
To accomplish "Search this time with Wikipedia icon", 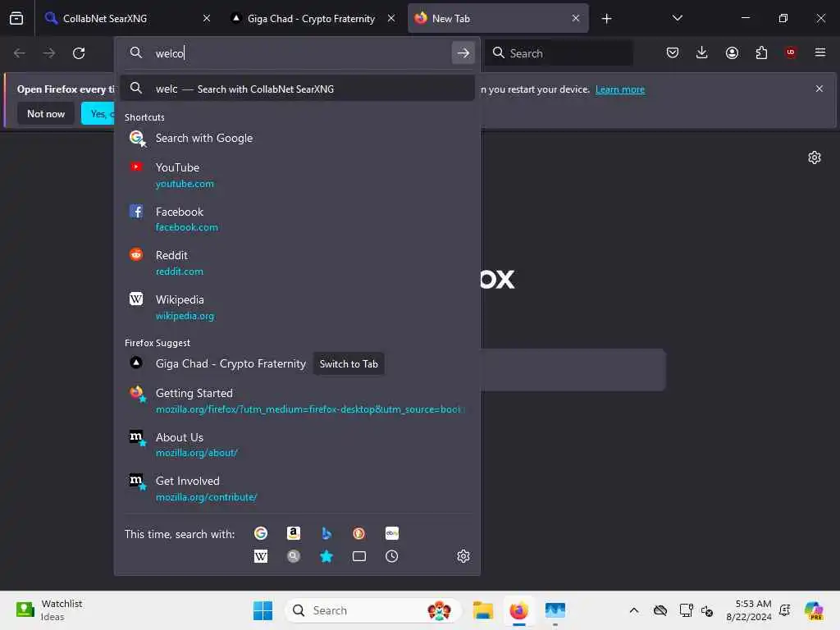I will tap(261, 557).
